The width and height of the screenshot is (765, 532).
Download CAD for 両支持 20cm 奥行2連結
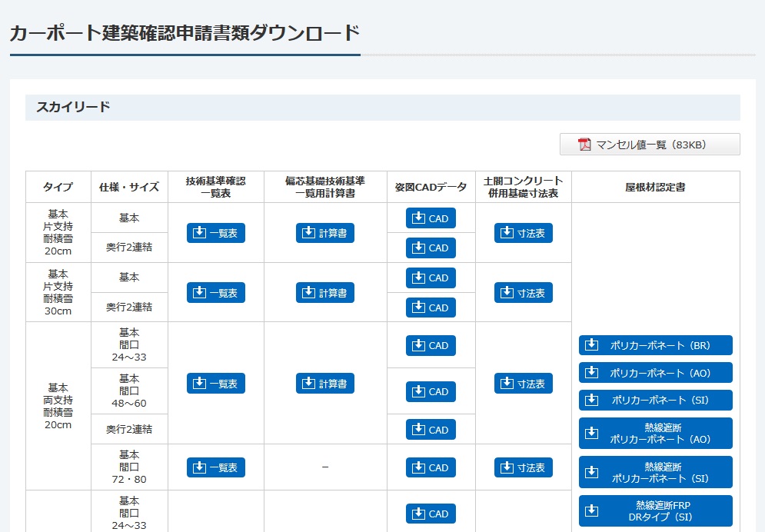coord(431,430)
